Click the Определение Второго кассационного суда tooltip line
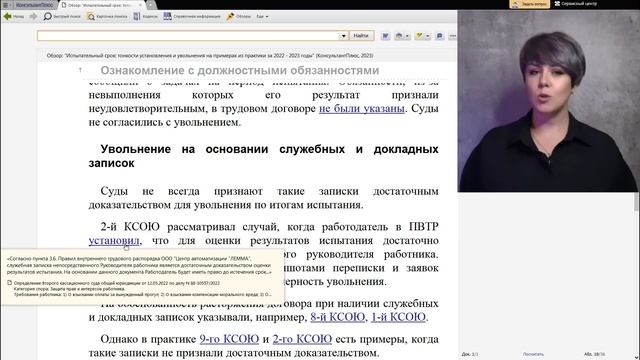The height and width of the screenshot is (360, 640). (117, 283)
